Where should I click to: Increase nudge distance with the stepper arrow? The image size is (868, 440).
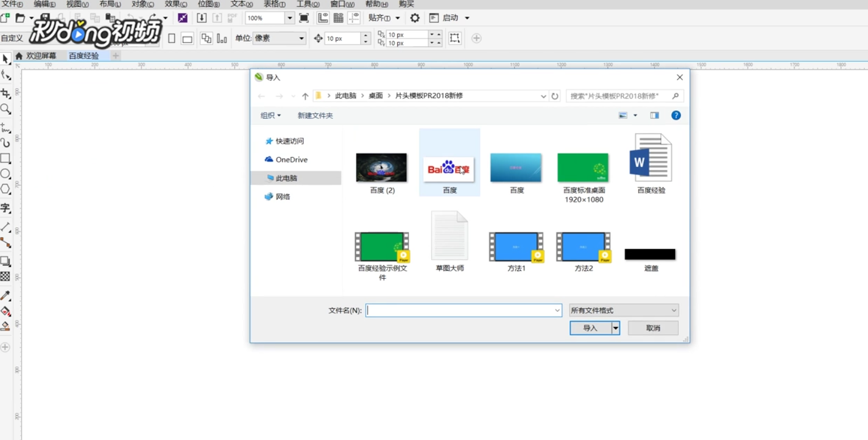[365, 35]
